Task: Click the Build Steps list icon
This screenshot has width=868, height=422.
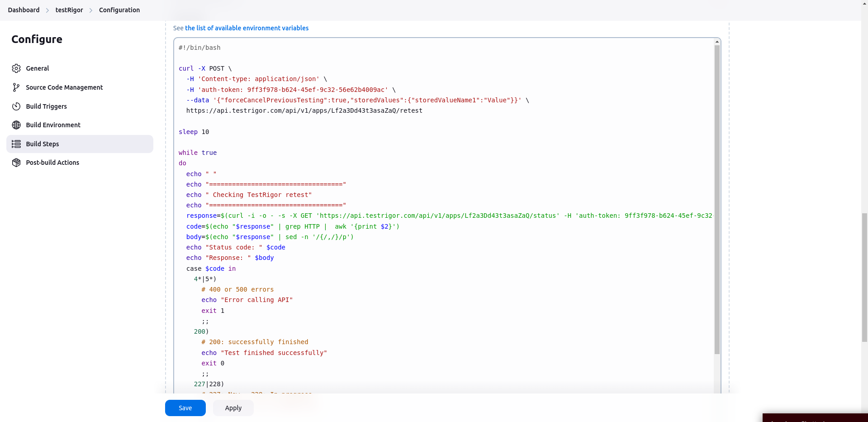Action: tap(16, 144)
